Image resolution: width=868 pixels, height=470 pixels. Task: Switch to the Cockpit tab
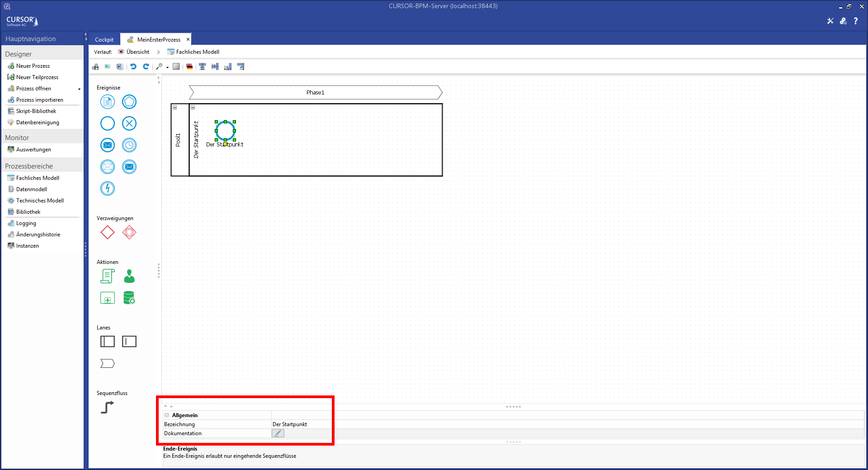[104, 40]
